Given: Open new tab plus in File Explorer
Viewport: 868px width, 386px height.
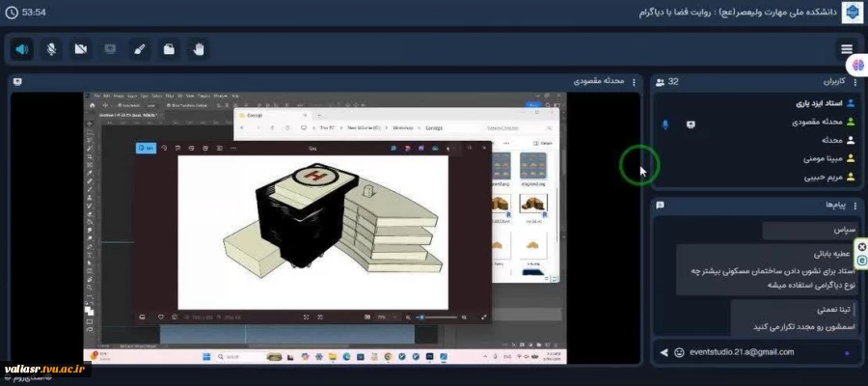Looking at the screenshot, I should tap(319, 115).
